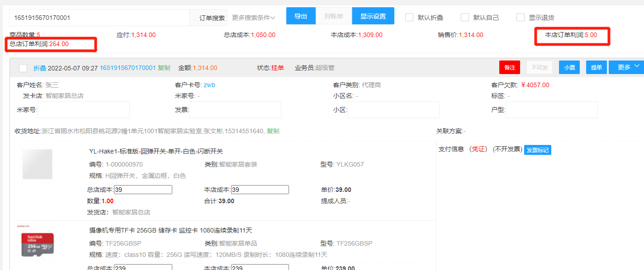Click the product code 1-000000970

(124, 164)
